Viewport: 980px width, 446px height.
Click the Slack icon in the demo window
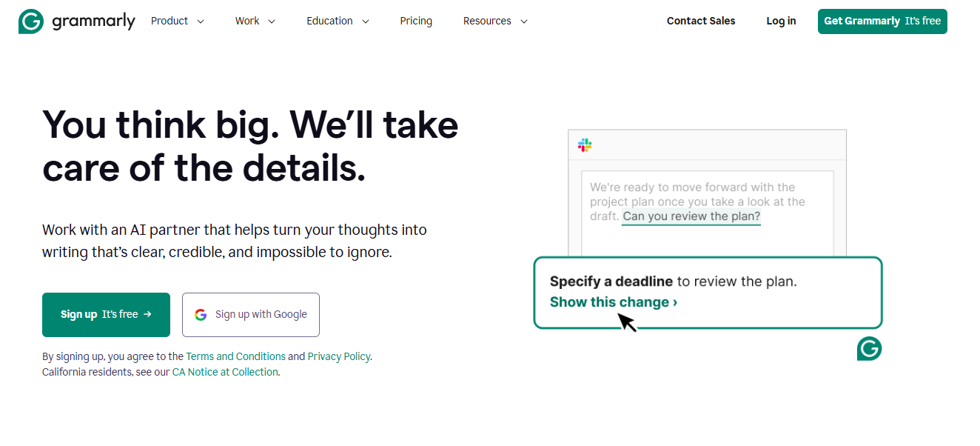(584, 145)
